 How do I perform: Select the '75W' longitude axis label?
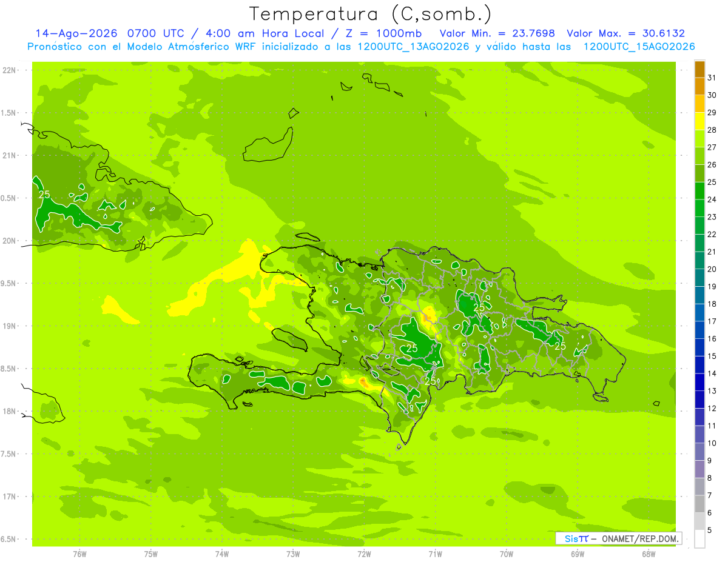point(151,554)
